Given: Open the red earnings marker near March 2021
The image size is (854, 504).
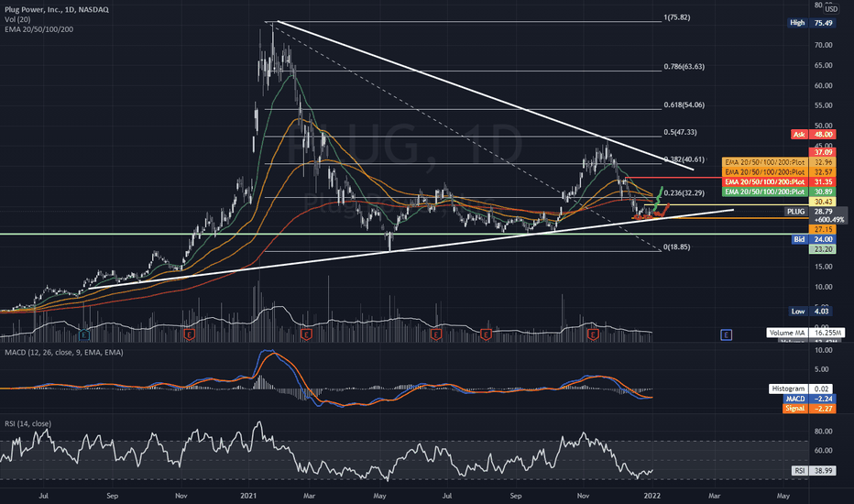Looking at the screenshot, I should click(x=306, y=334).
